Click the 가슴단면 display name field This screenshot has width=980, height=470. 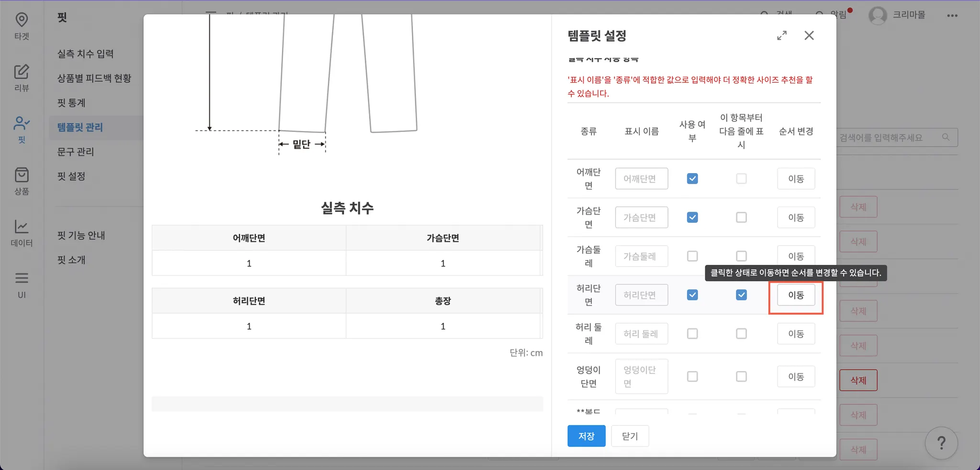click(x=641, y=218)
